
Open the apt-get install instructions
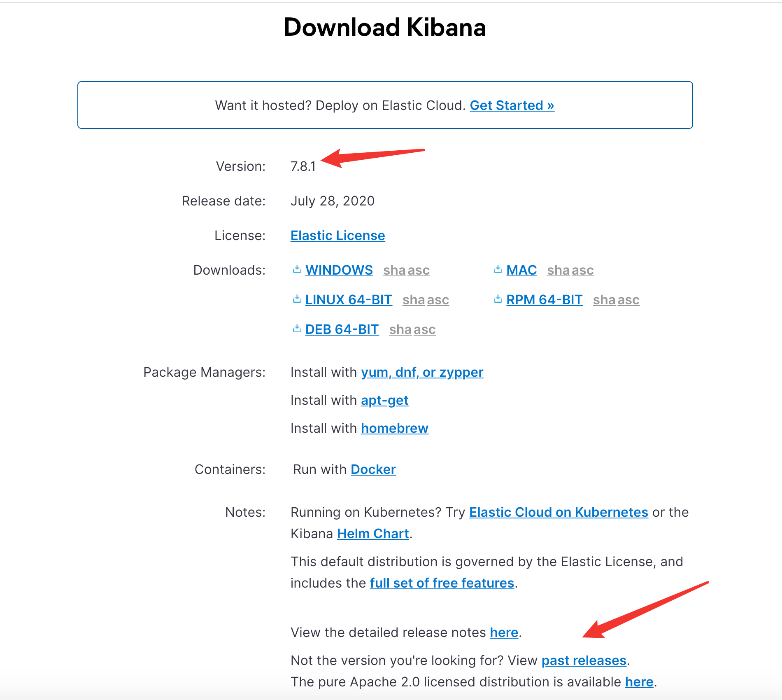tap(384, 400)
